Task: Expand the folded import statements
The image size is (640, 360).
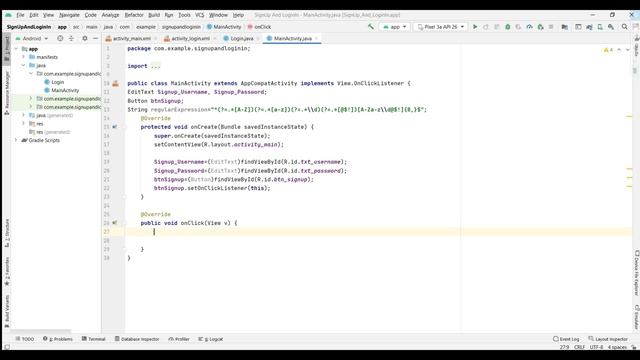Action: [x=156, y=66]
